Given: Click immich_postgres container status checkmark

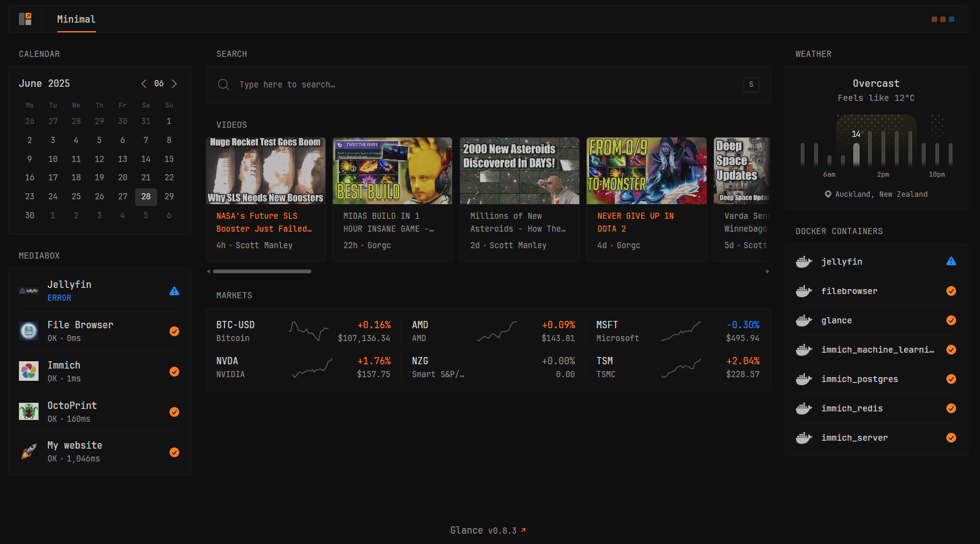Looking at the screenshot, I should pyautogui.click(x=951, y=379).
